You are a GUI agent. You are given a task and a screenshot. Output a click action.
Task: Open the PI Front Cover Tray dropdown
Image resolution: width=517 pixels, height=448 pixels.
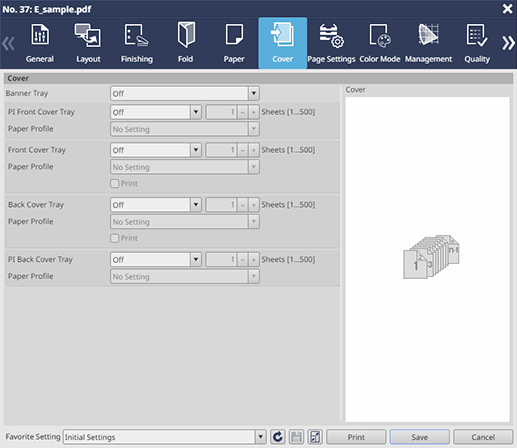pos(196,112)
